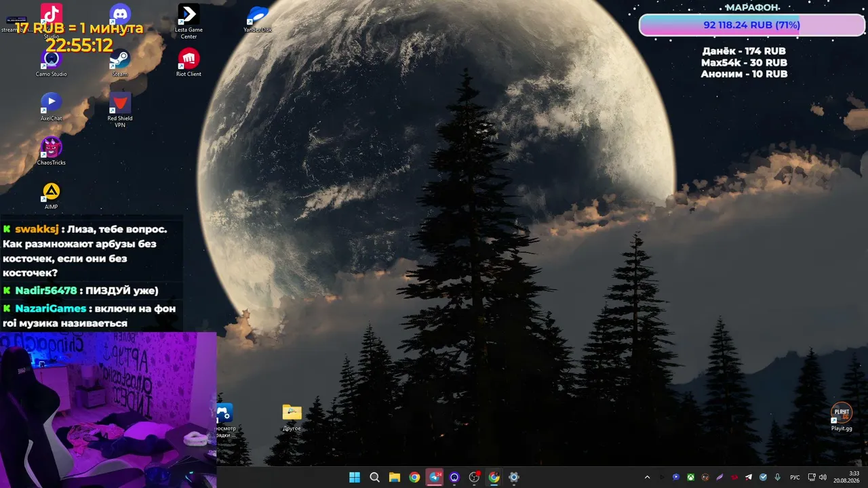Open the Riot Client shortcut

(x=189, y=63)
